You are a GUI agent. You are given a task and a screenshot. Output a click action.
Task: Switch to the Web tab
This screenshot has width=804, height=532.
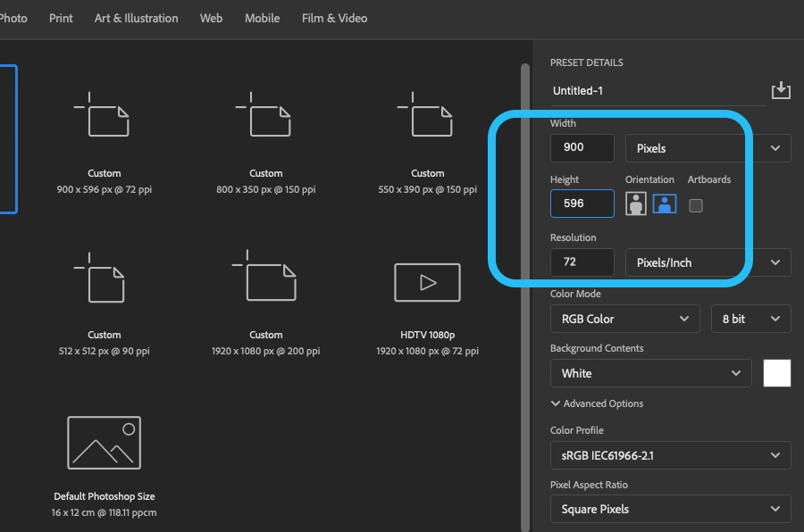pyautogui.click(x=211, y=18)
